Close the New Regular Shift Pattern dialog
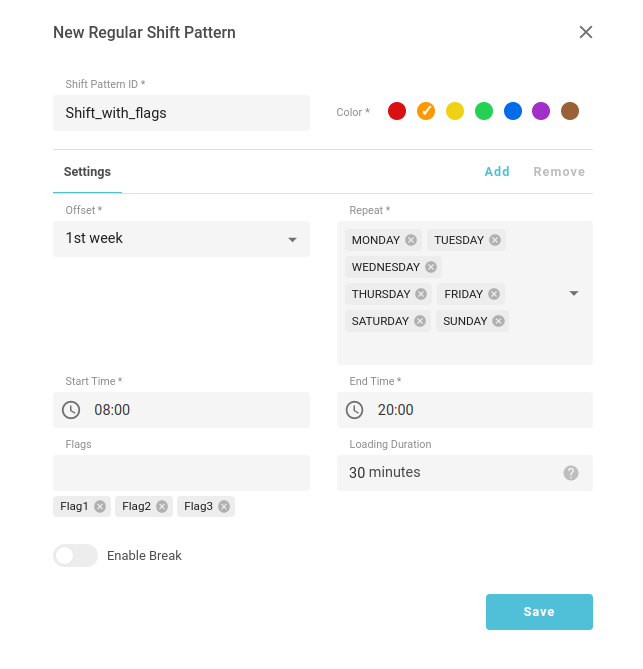 (586, 32)
